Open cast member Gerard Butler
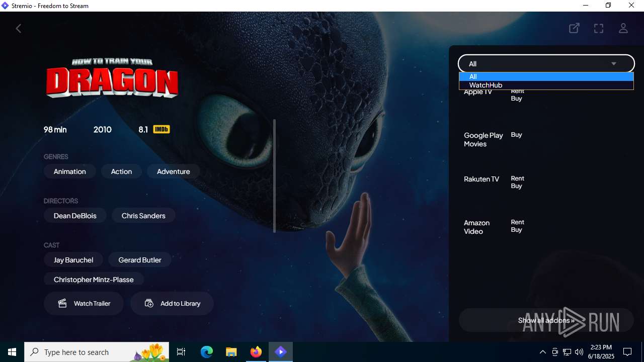Screen dimensions: 644x362 [140, 260]
